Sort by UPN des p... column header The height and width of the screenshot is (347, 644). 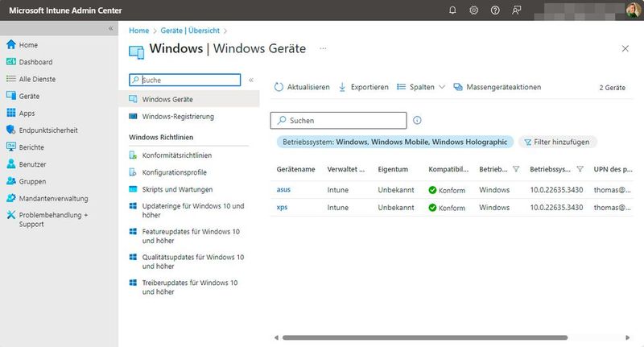(x=613, y=169)
